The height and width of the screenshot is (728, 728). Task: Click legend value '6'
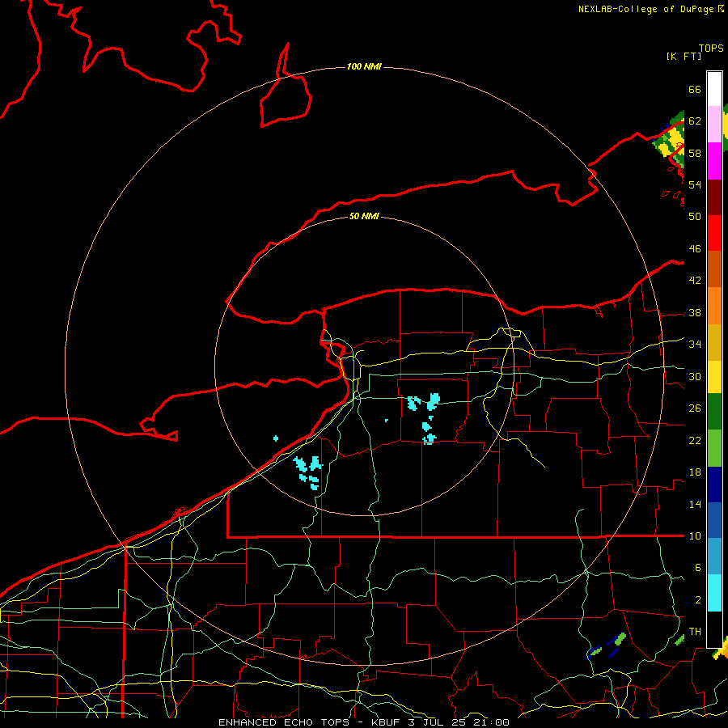tap(697, 568)
